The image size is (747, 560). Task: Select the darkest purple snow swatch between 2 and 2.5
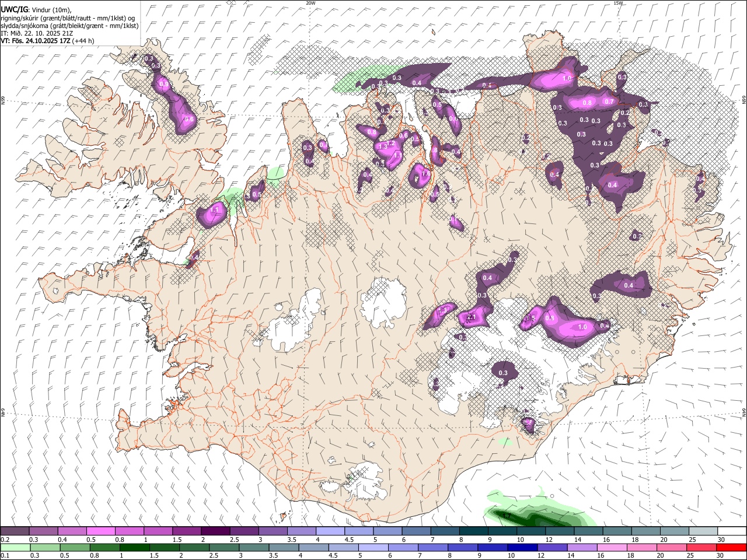click(x=215, y=531)
